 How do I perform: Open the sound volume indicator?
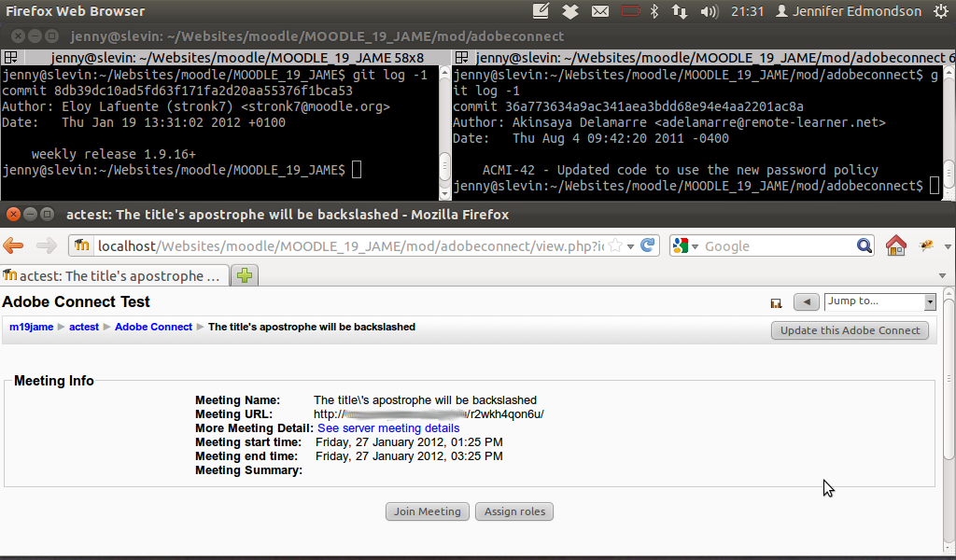710,11
